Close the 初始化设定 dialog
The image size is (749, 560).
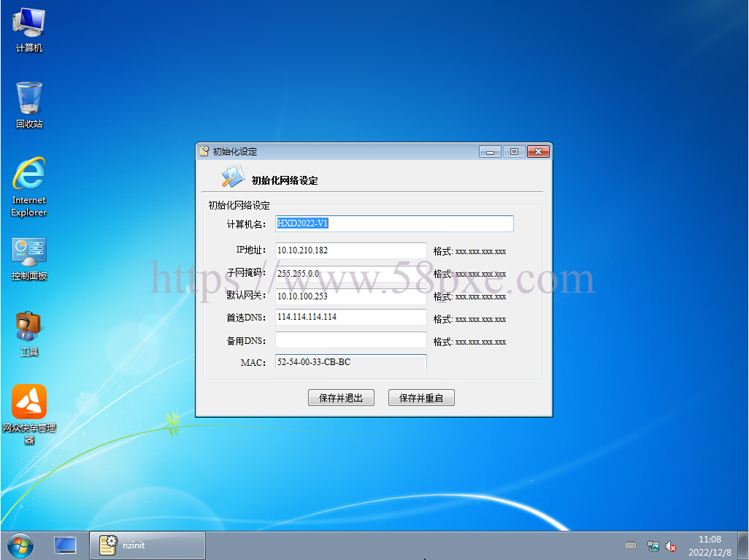pyautogui.click(x=538, y=152)
